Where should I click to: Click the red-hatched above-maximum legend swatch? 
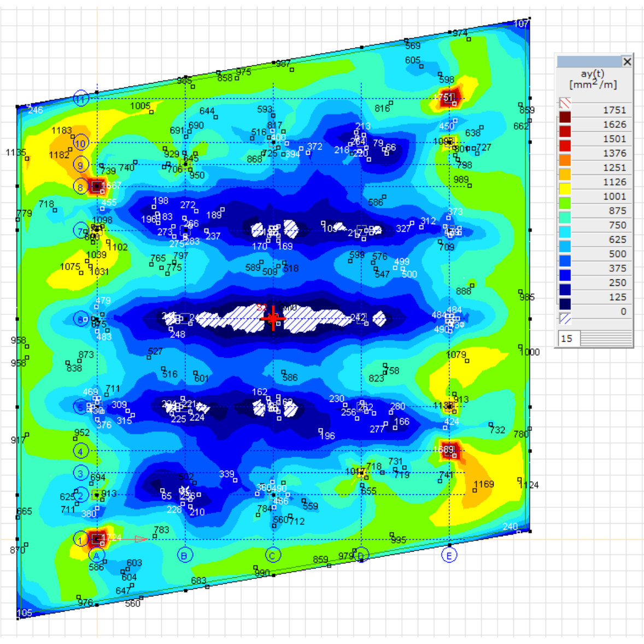[565, 103]
